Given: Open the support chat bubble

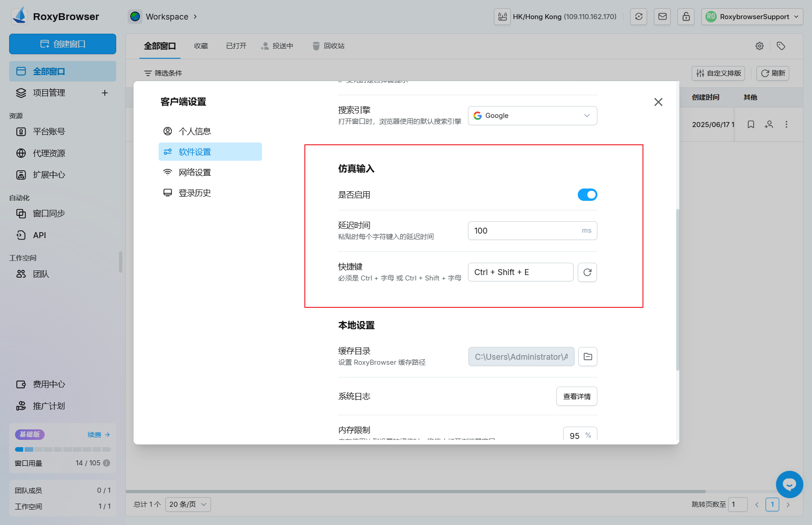Looking at the screenshot, I should pos(789,484).
